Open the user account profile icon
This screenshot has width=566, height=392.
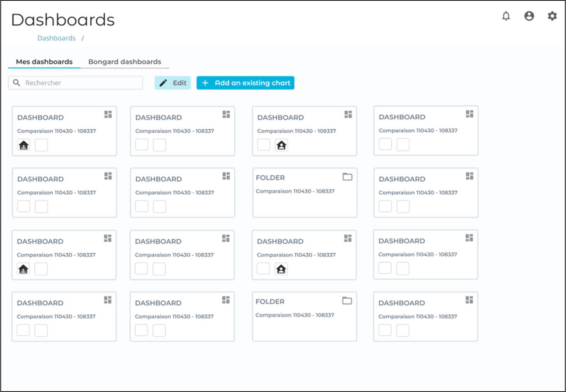(529, 16)
